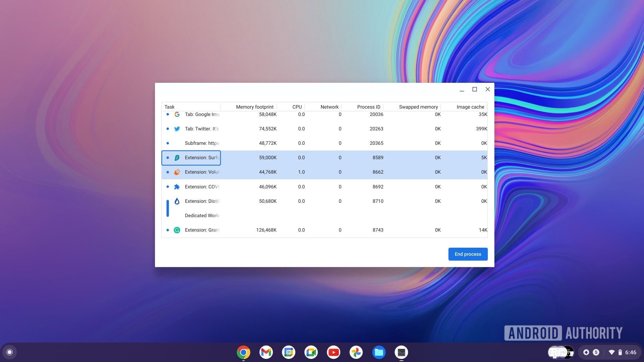Viewport: 644px width, 362px height.
Task: Click the CPU column header to sort
Action: [x=297, y=107]
